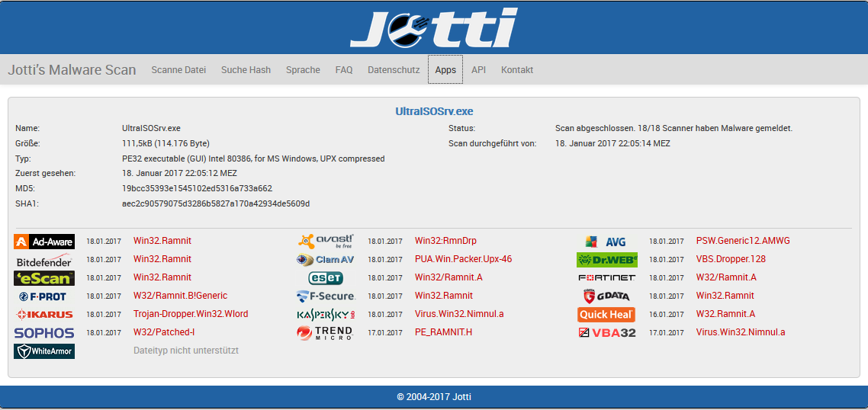The width and height of the screenshot is (868, 410).
Task: Click IKARUS result Trojan-Dropper.Win32.Wlord
Action: point(191,314)
